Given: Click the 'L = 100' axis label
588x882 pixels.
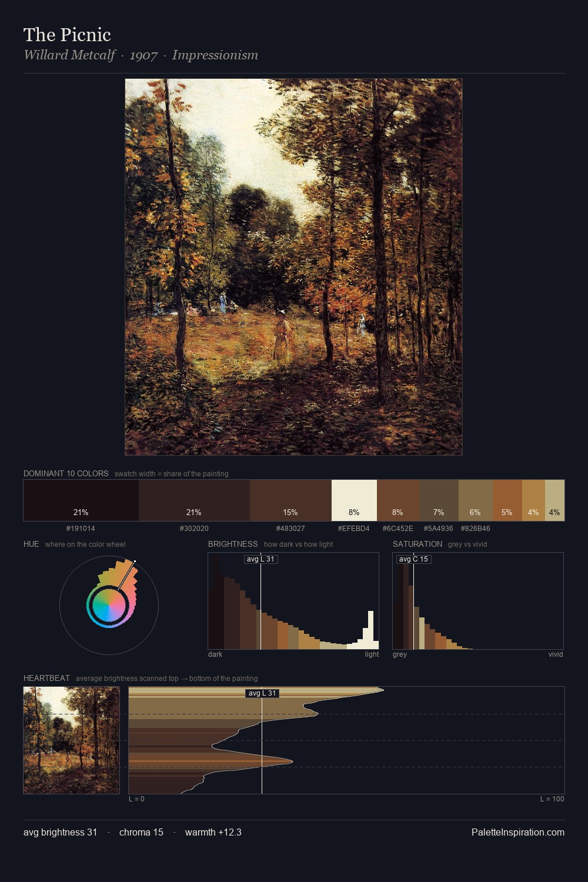Looking at the screenshot, I should point(552,799).
